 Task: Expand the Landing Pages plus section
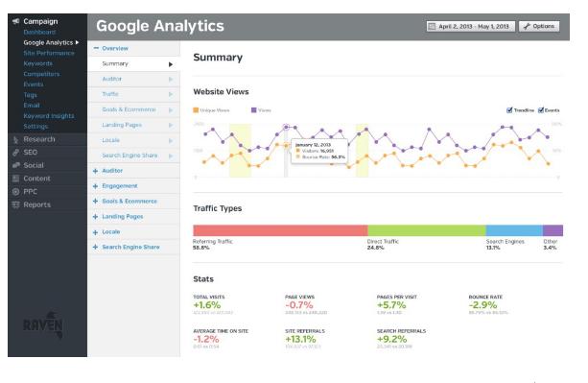(x=95, y=217)
